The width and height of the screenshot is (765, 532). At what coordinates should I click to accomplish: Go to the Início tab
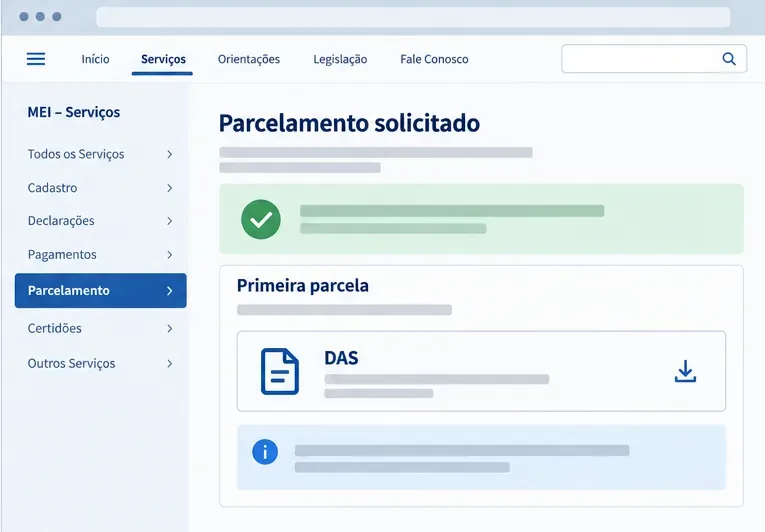tap(95, 59)
